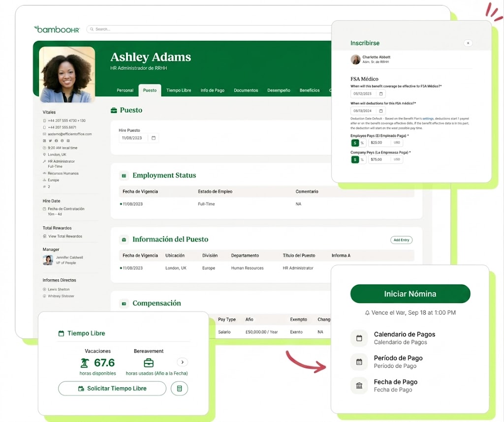Viewport: 504px width, 422px height.
Task: Click the email aadamo@efficientoffice.com
Action: [70, 134]
